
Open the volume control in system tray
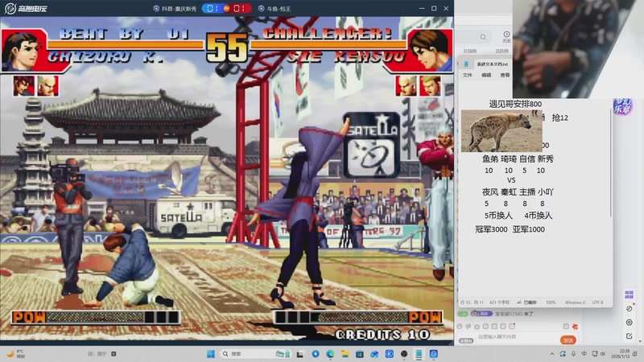(603, 354)
